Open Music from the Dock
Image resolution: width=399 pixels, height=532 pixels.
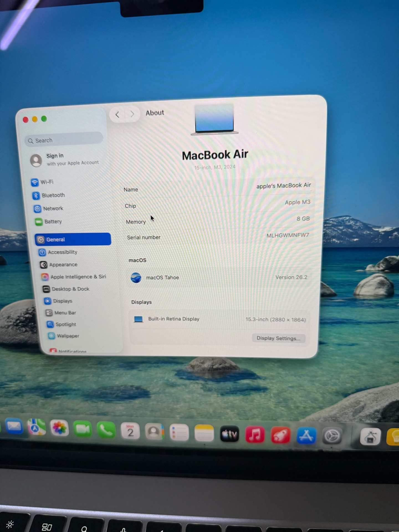(x=255, y=435)
